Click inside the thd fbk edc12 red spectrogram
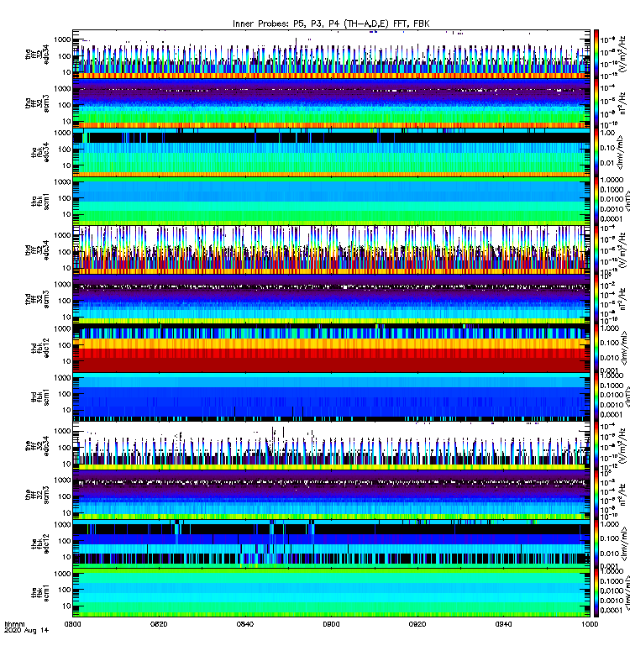 coord(331,348)
